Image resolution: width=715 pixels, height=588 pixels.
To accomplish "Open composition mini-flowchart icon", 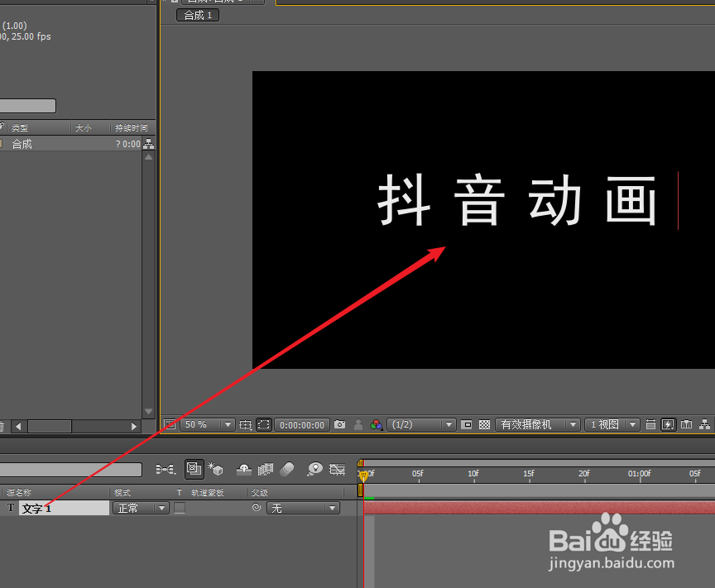I will tap(166, 469).
